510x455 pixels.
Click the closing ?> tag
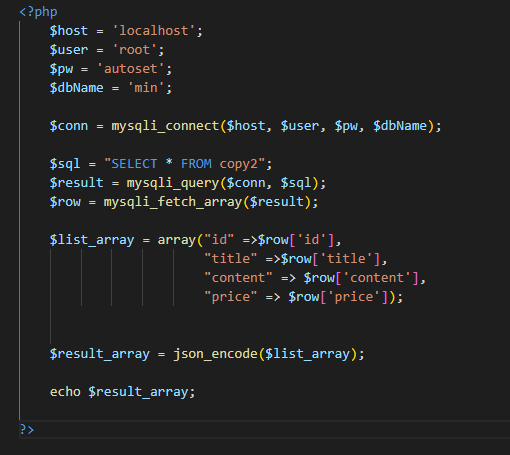[27, 430]
